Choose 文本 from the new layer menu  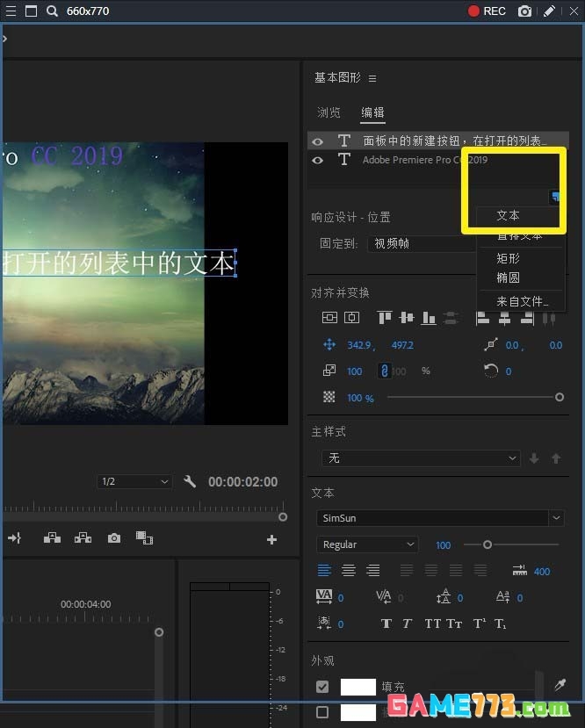coord(508,215)
